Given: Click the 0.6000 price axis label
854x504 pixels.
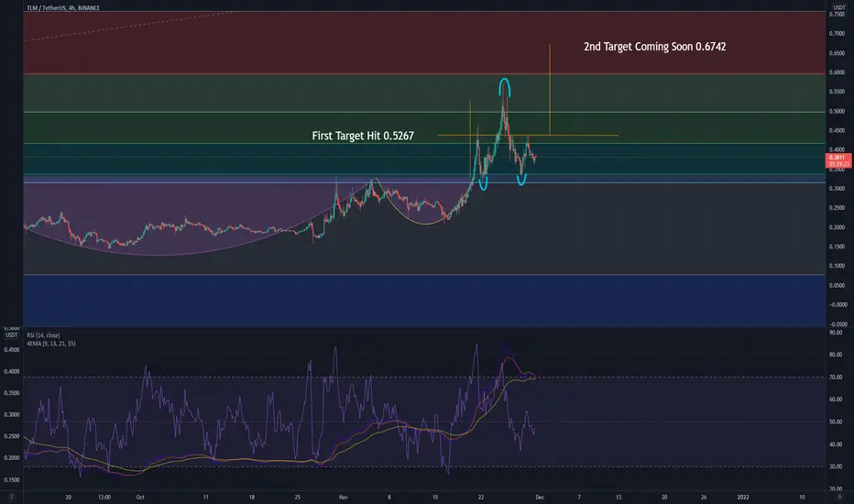Looking at the screenshot, I should tap(837, 72).
